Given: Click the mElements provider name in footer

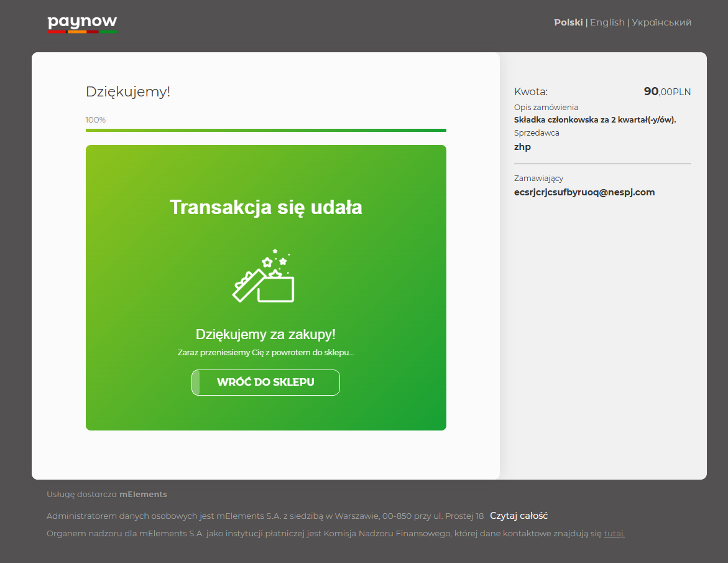Looking at the screenshot, I should point(143,495).
